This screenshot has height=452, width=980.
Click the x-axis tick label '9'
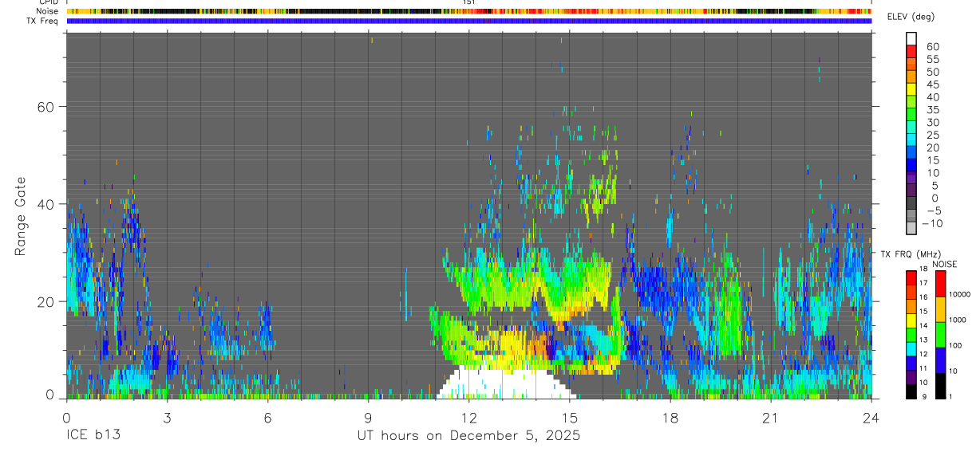tap(369, 417)
